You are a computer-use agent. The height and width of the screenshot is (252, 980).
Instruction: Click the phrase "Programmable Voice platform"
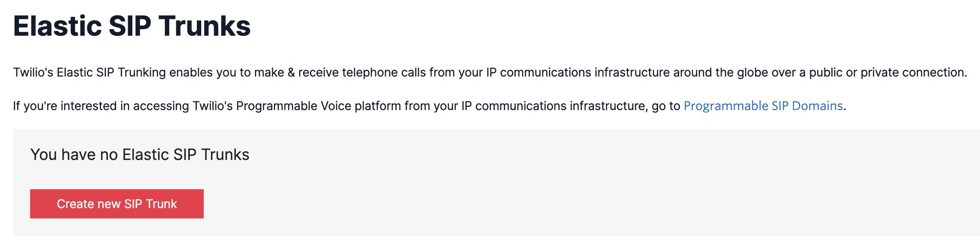point(318,106)
